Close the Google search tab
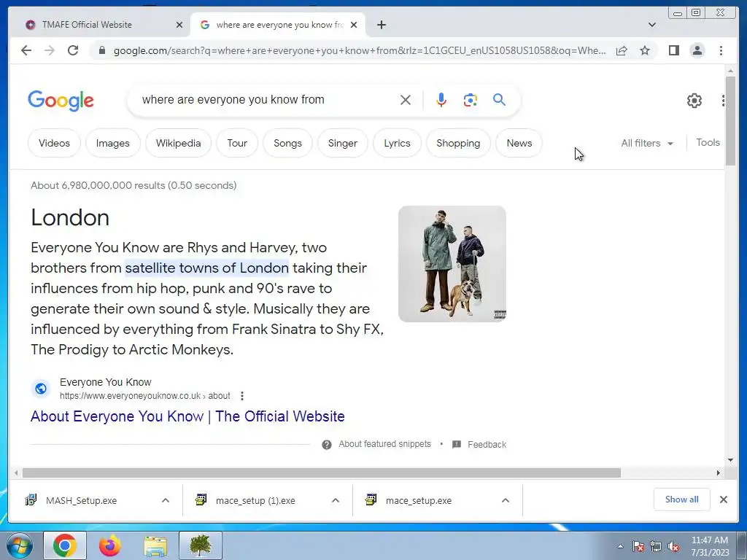This screenshot has width=747, height=560. pyautogui.click(x=354, y=25)
